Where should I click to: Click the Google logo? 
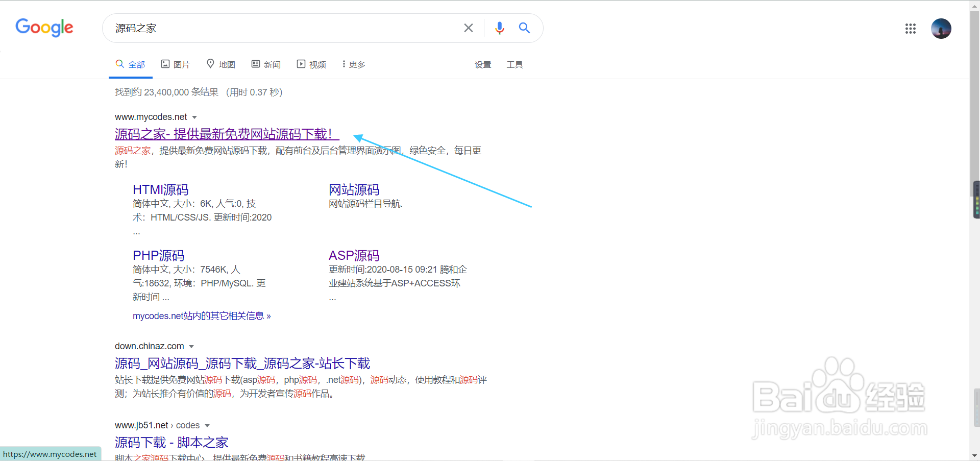click(44, 28)
